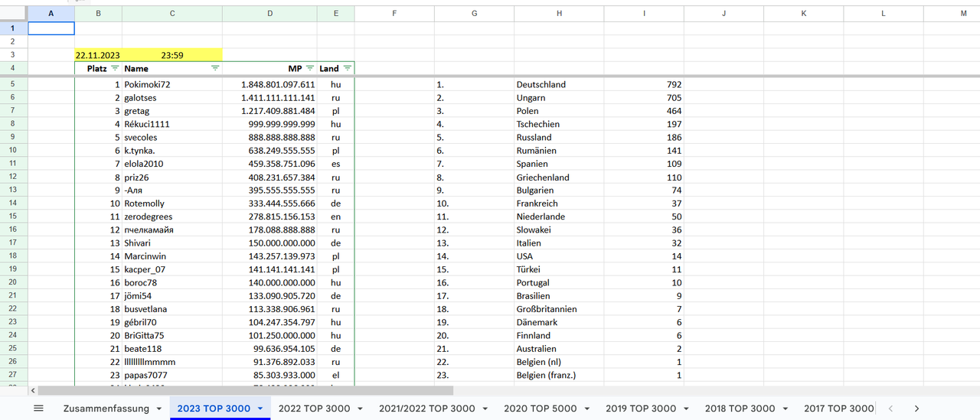Open dropdown arrow on 2018 TOP 3000 tab
The image size is (980, 420).
pyautogui.click(x=786, y=409)
